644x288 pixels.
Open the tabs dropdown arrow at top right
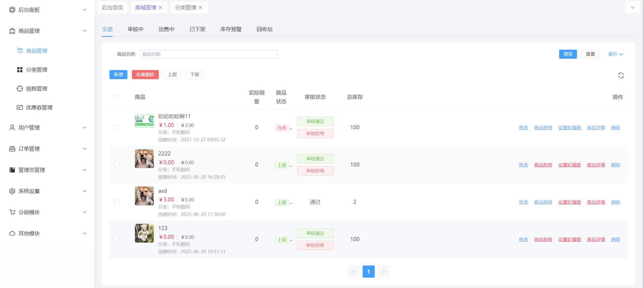tap(633, 7)
